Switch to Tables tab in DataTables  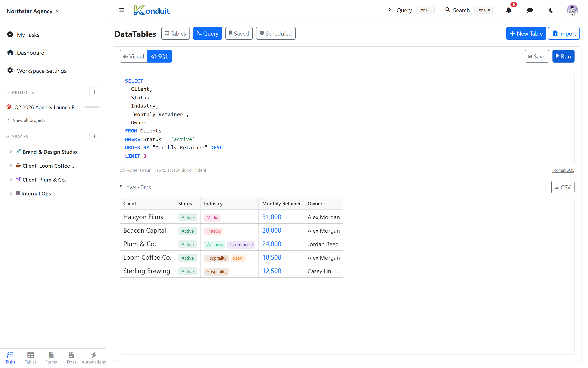click(x=175, y=33)
